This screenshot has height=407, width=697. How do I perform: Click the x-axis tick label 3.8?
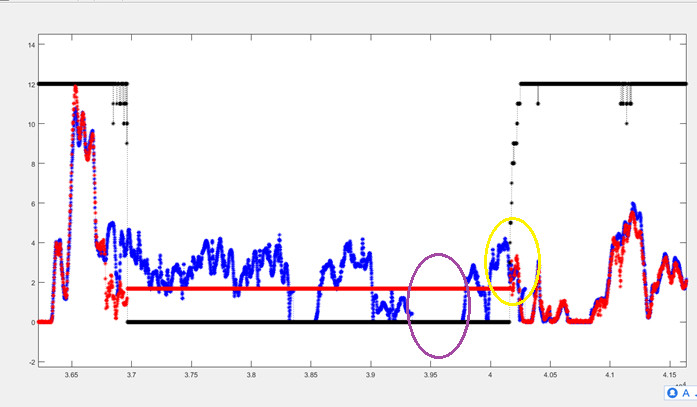(250, 377)
